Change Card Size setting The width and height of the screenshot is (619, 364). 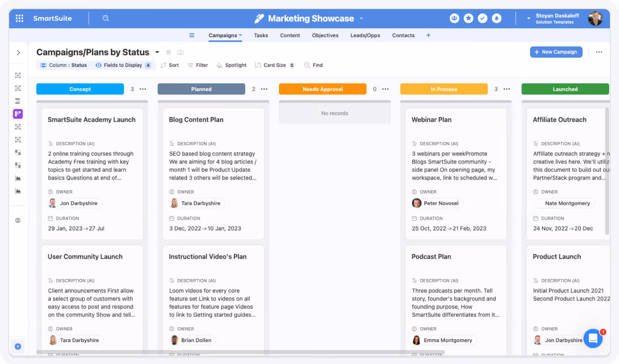point(274,65)
